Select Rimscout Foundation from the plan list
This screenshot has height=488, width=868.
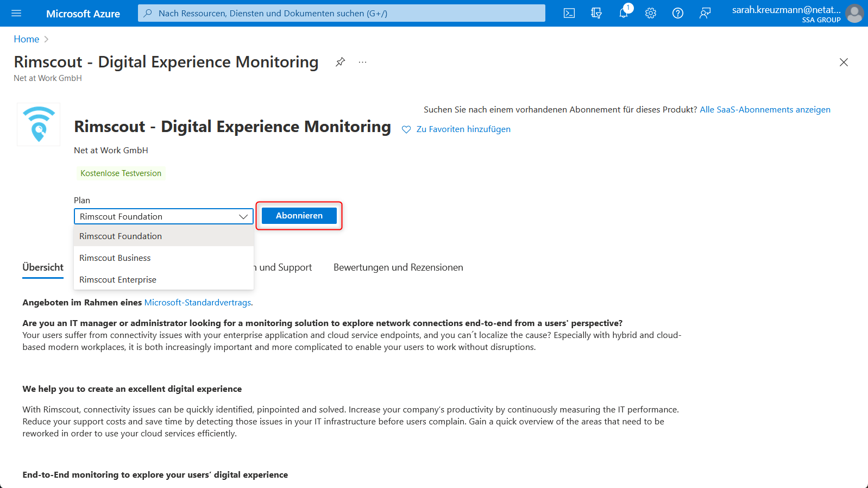tap(163, 236)
